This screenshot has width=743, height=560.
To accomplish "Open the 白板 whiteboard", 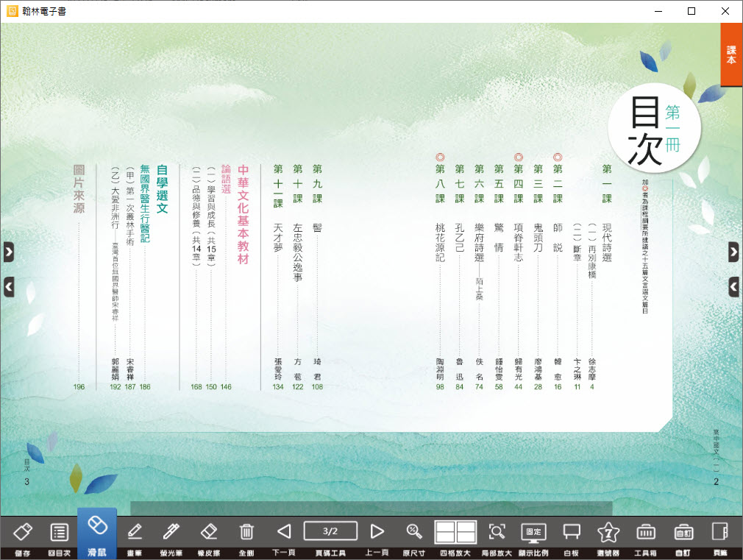I will point(571,532).
